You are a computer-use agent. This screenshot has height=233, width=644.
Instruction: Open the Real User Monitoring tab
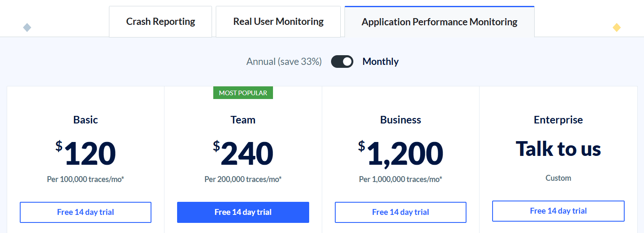coord(278,21)
